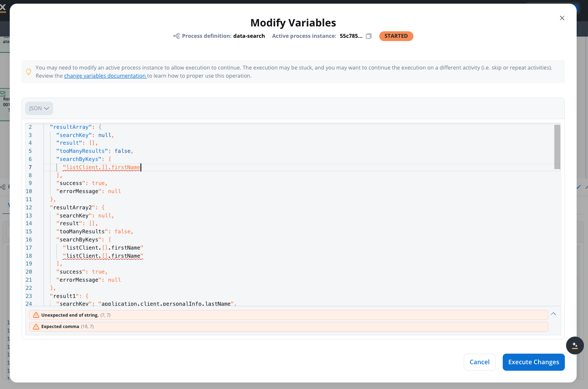The width and height of the screenshot is (588, 389).
Task: Select the "Unexpected end of string" message text
Action: (x=69, y=315)
